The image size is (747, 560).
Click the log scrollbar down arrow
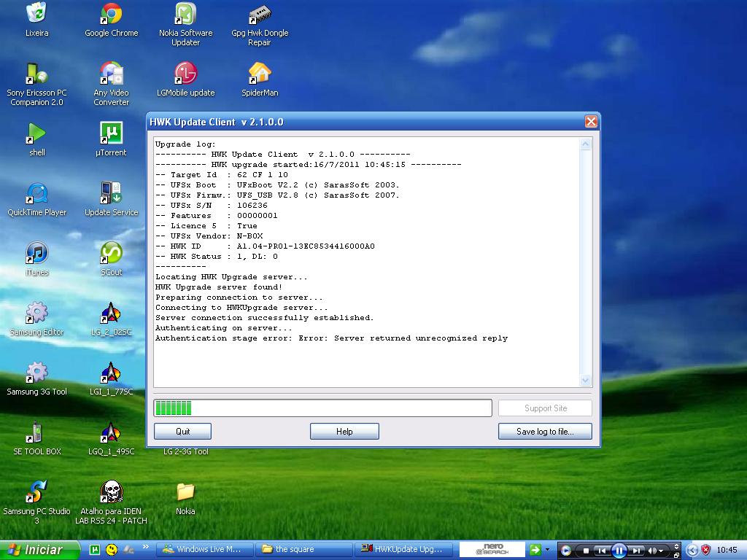pos(586,380)
